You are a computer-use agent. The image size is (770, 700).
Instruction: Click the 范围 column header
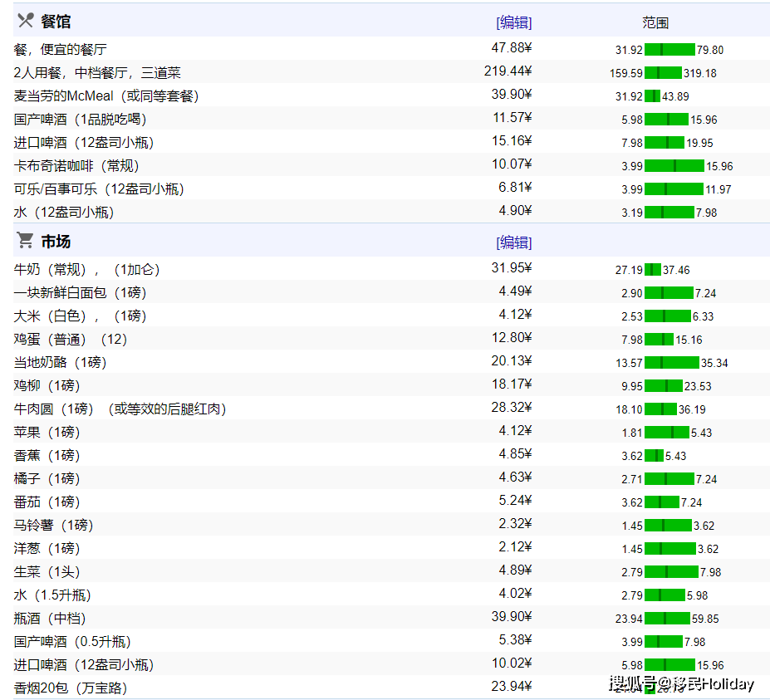[x=655, y=23]
